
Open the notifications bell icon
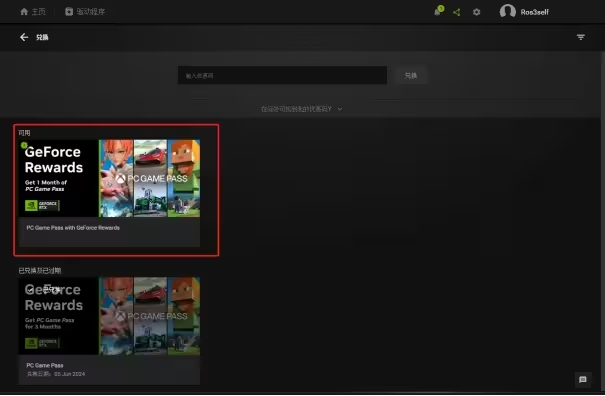coord(438,12)
